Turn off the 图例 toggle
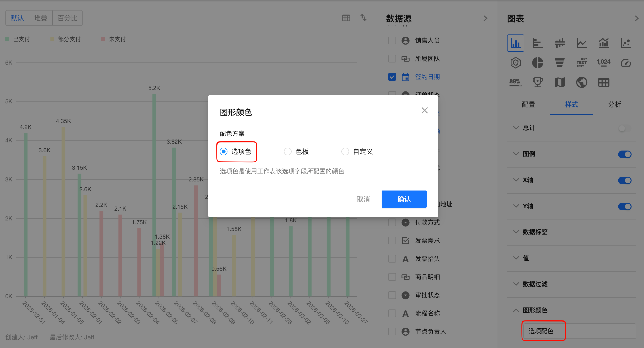Image resolution: width=644 pixels, height=348 pixels. [625, 154]
